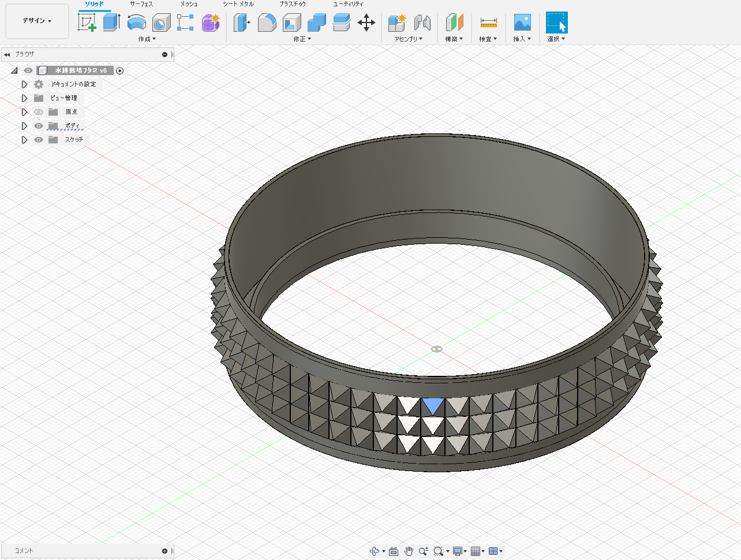Hide the ボディ folder using eye icon

[39, 126]
